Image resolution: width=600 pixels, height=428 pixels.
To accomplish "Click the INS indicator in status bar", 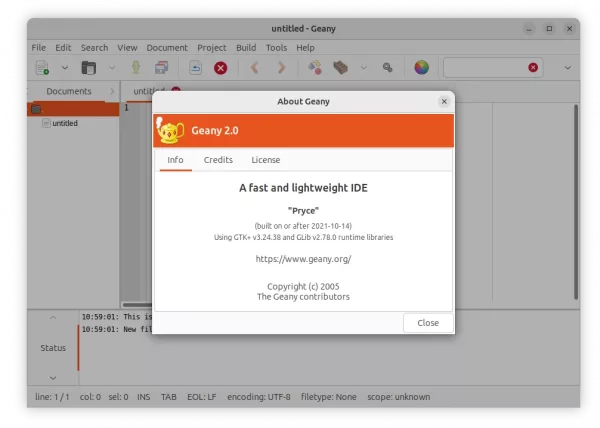I will 143,397.
